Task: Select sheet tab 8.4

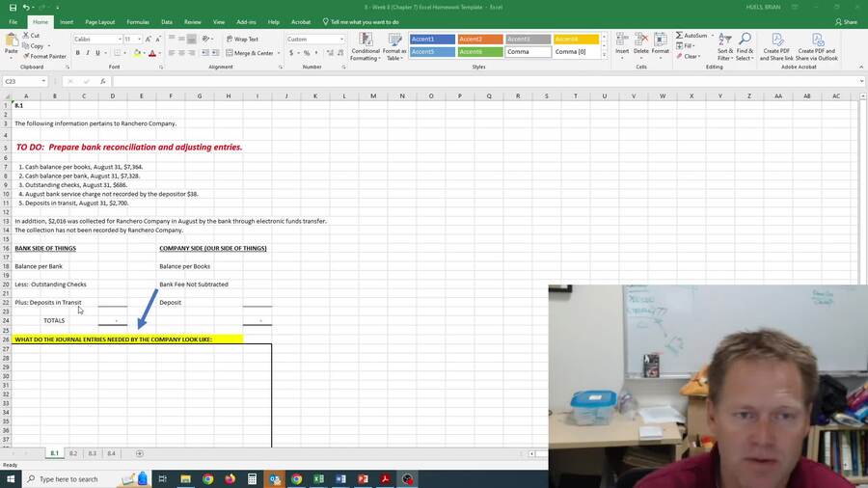Action: point(111,453)
